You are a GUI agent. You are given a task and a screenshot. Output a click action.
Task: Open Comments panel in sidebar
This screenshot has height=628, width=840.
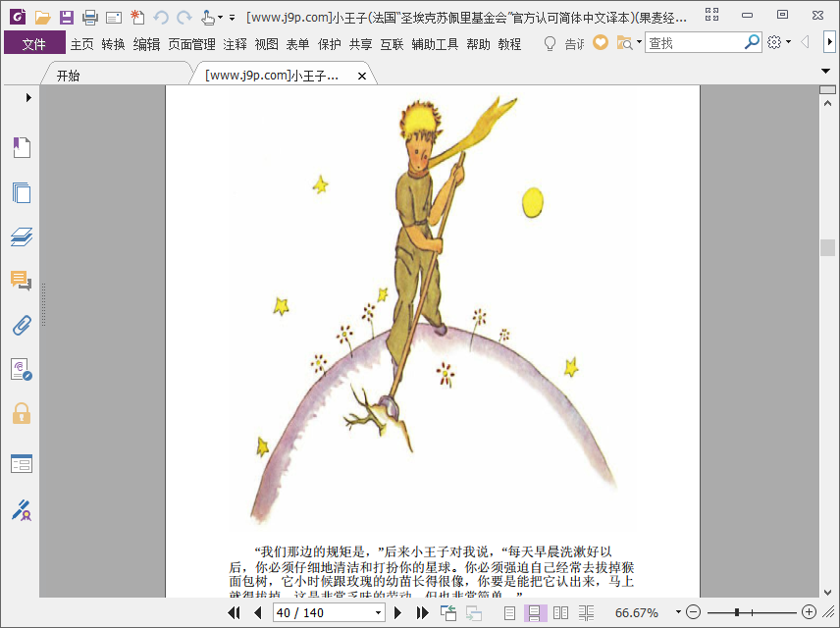tap(22, 281)
